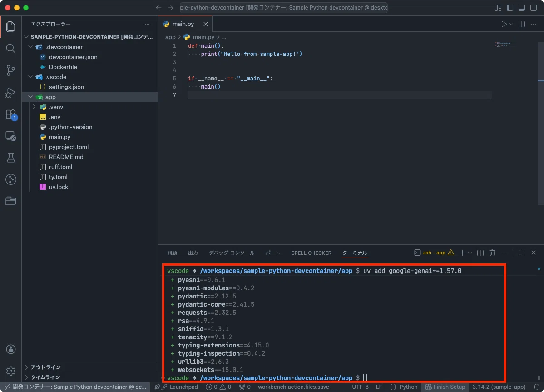Open the Customize Layout icon

click(x=498, y=8)
